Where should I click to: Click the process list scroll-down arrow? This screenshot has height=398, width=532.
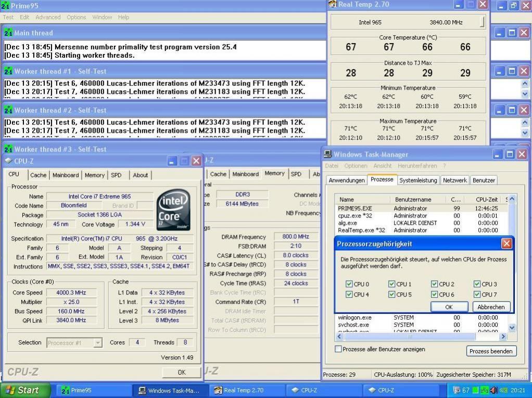coord(512,327)
